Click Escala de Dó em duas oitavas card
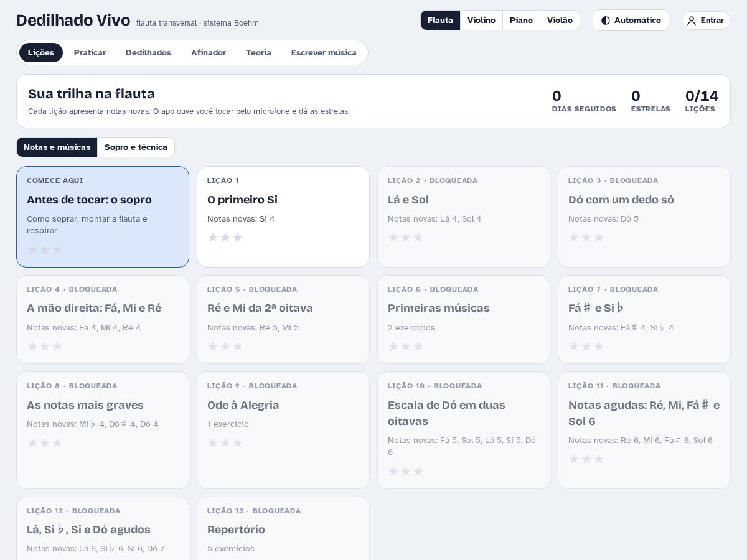Image resolution: width=747 pixels, height=560 pixels. tap(464, 430)
